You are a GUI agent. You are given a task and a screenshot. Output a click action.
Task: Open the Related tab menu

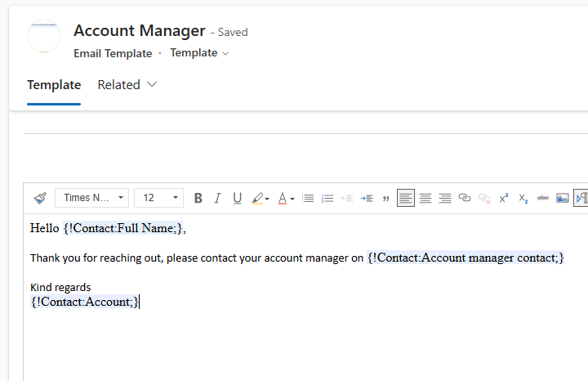(127, 85)
